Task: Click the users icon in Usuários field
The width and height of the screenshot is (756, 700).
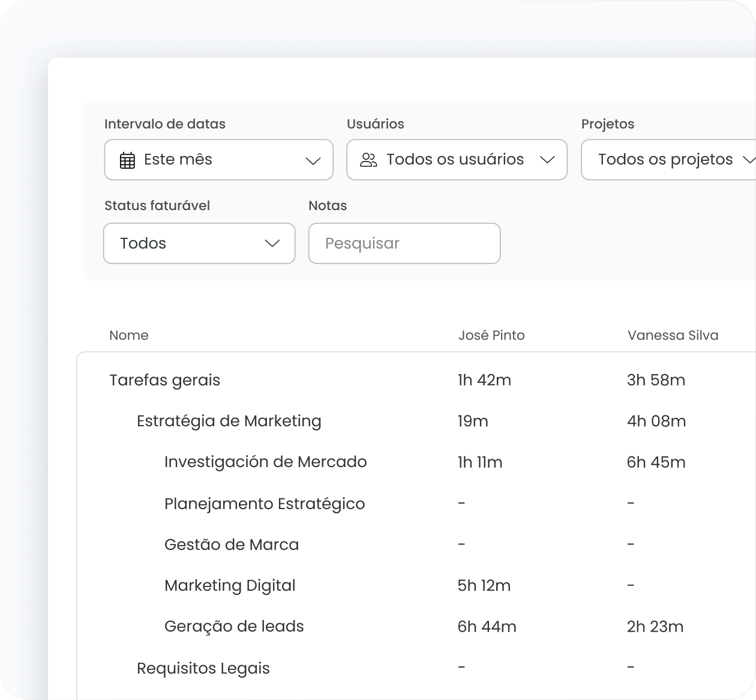Action: click(x=368, y=160)
